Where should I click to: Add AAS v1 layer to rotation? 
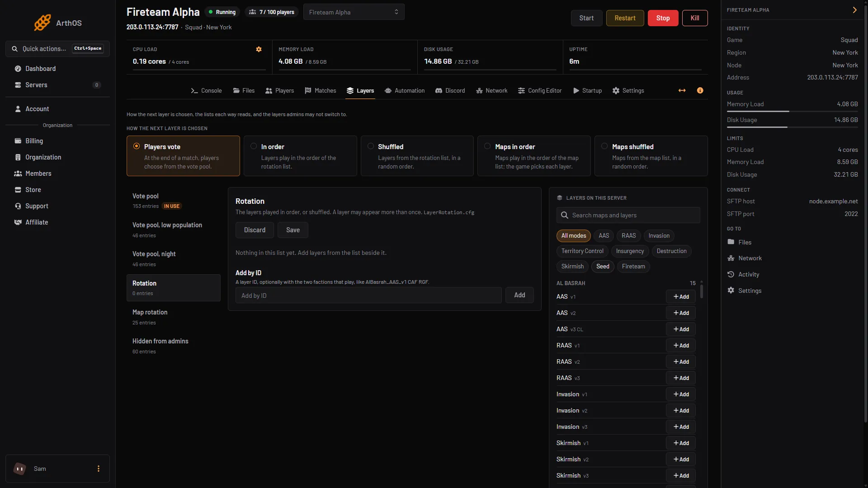pos(681,297)
